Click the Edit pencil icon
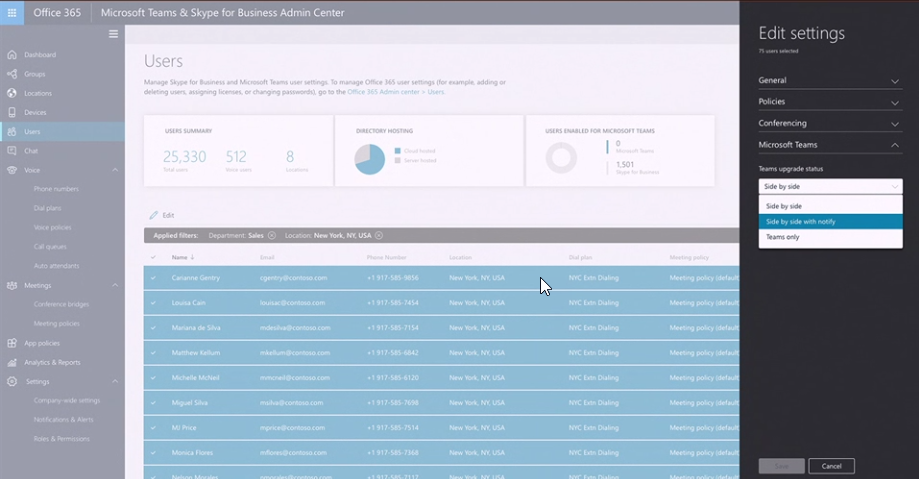919x479 pixels. (x=154, y=215)
